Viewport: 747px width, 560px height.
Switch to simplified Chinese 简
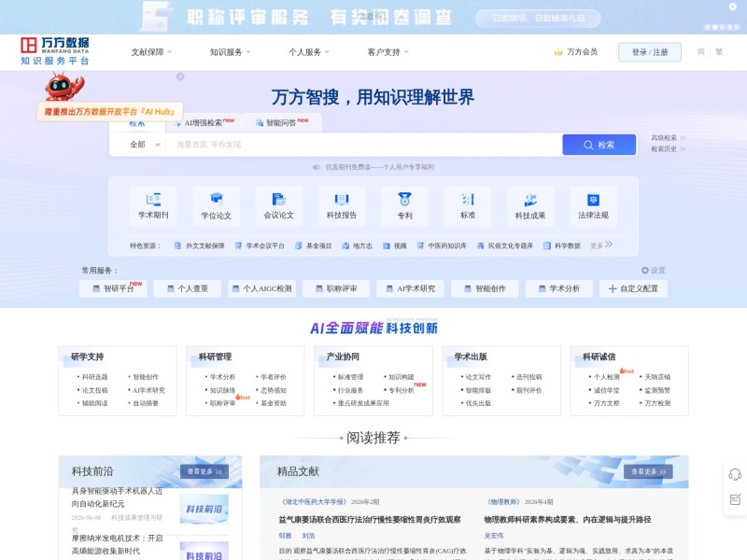point(701,52)
